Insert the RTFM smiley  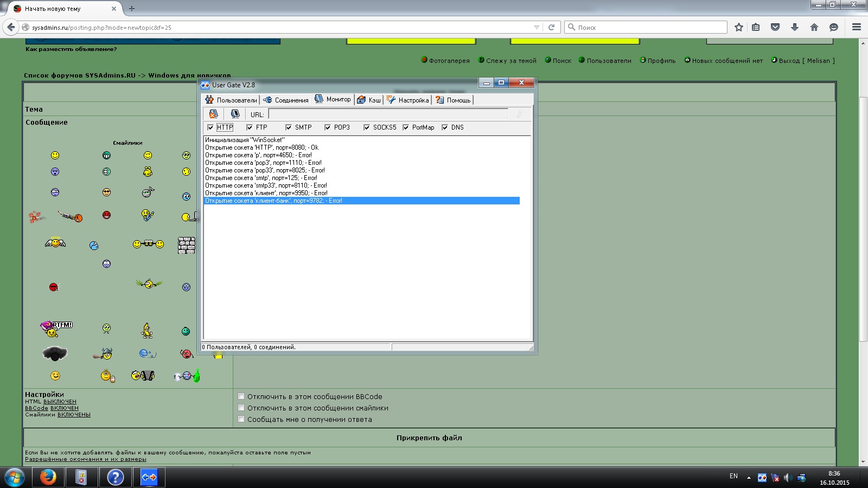click(55, 328)
